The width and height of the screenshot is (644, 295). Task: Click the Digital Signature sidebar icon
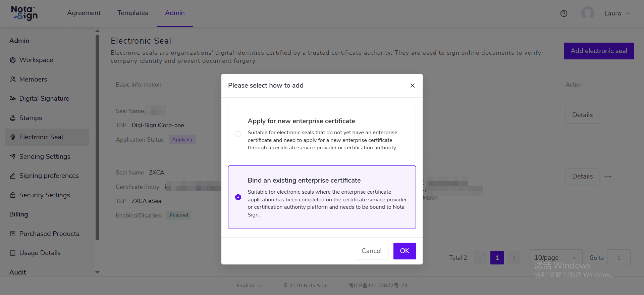(x=13, y=99)
